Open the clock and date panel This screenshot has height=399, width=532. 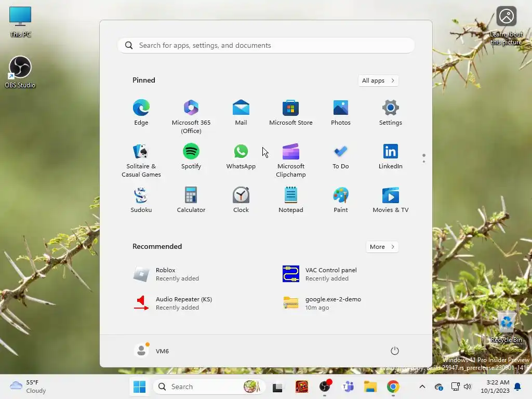tap(495, 387)
